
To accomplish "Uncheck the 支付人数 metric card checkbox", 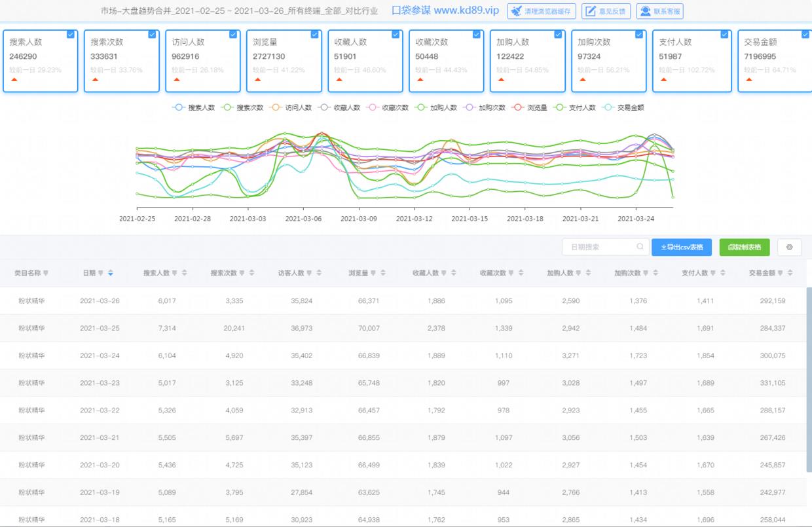I will pos(724,35).
